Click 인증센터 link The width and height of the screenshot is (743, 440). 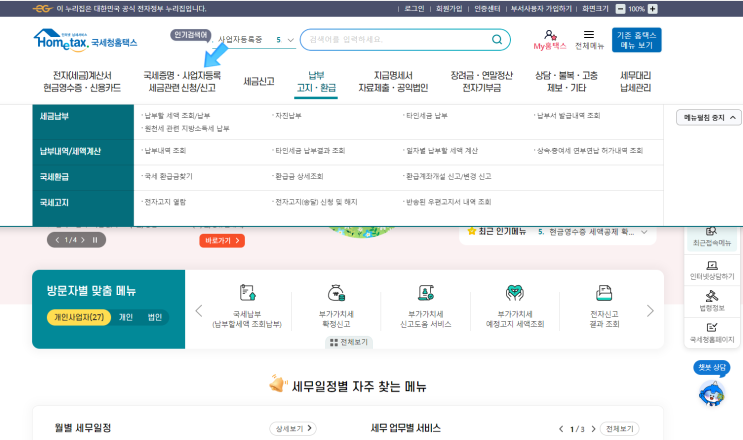coord(487,9)
